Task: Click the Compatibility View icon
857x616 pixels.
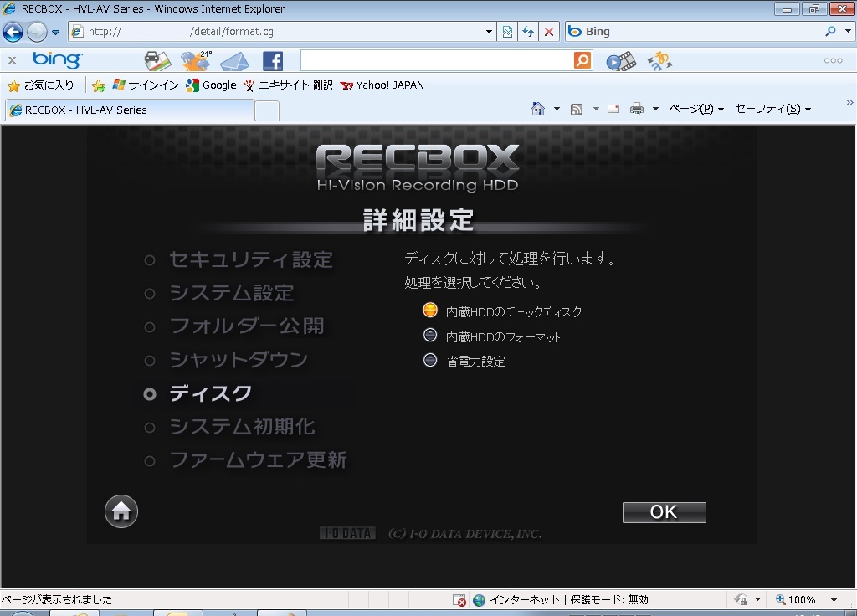Action: (x=507, y=32)
